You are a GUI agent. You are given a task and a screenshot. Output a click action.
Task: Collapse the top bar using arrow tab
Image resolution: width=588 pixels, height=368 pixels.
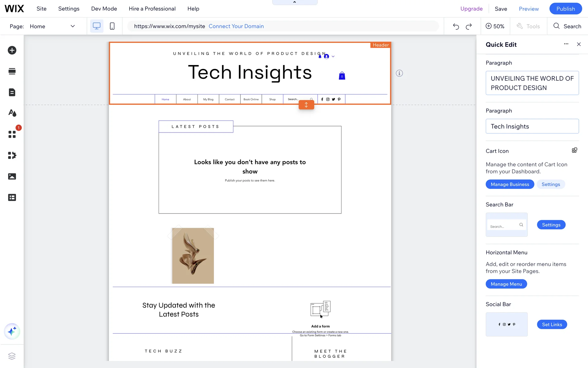click(295, 2)
